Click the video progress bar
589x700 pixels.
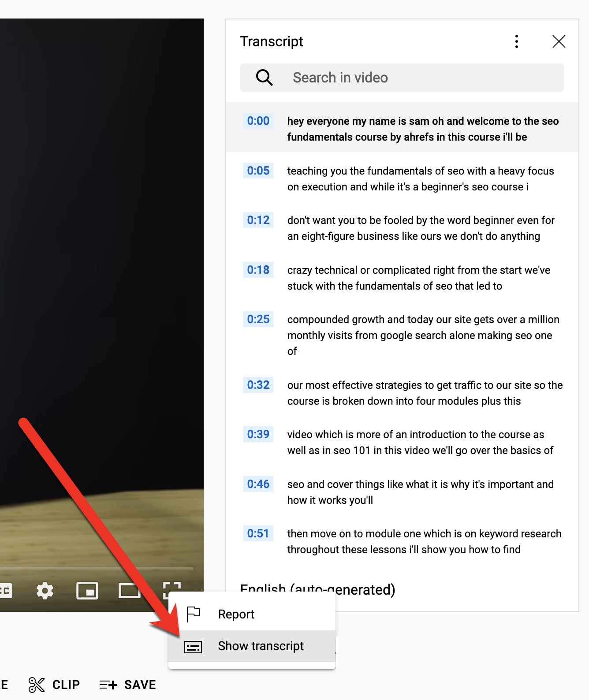click(97, 568)
